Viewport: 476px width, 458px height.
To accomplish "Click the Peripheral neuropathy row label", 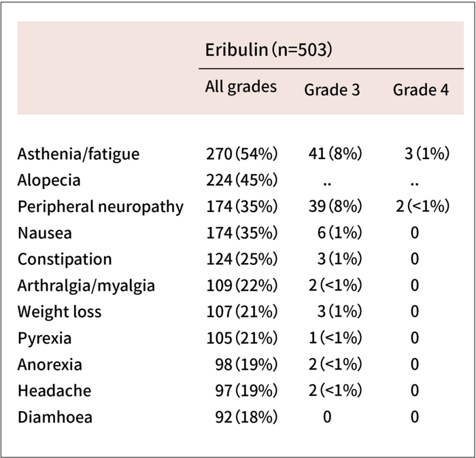I will pyautogui.click(x=100, y=207).
